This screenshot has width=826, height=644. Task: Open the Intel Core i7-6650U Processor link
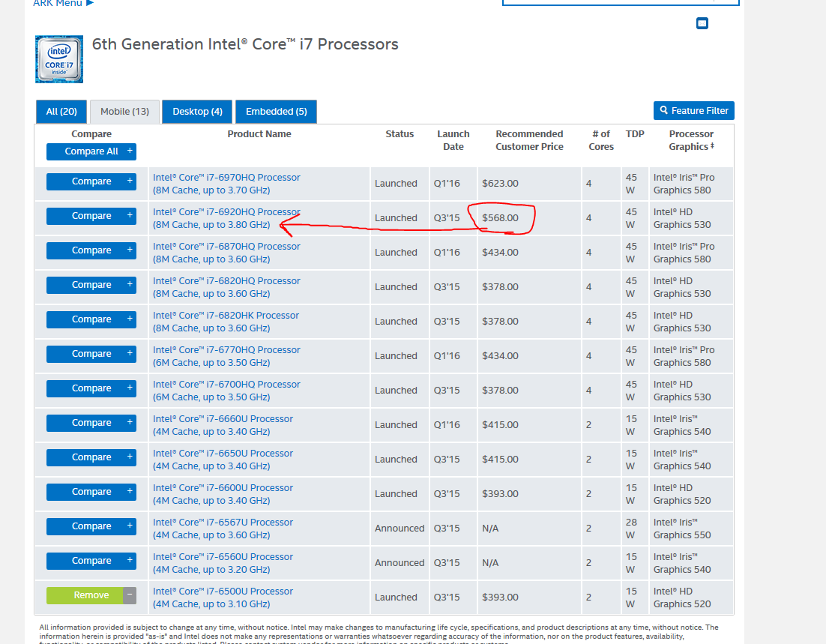coord(223,460)
